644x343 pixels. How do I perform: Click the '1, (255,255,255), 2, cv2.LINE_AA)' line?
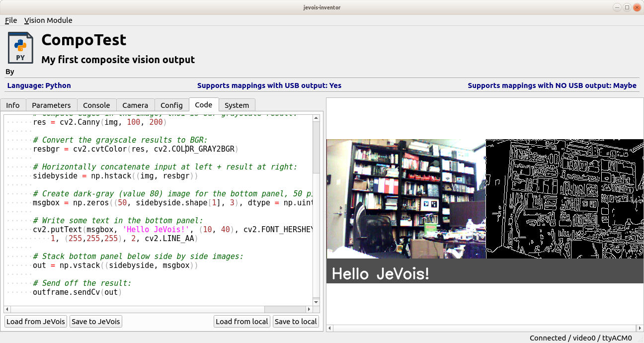(x=124, y=238)
